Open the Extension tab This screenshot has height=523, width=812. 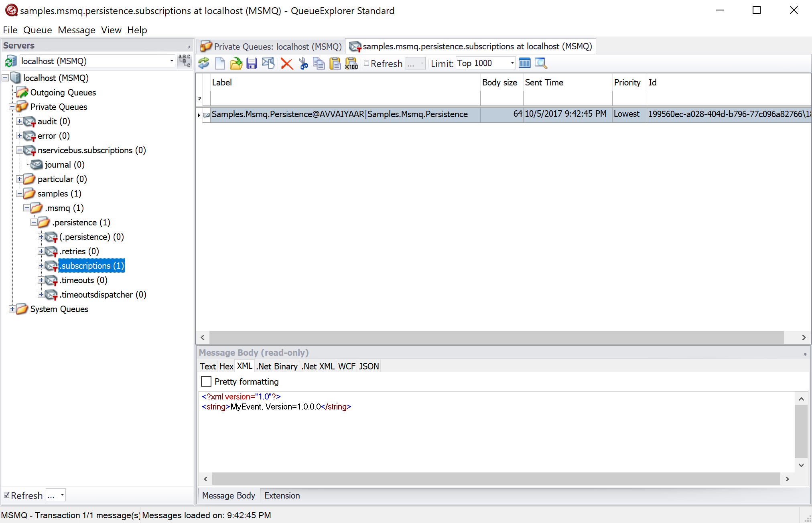click(282, 495)
